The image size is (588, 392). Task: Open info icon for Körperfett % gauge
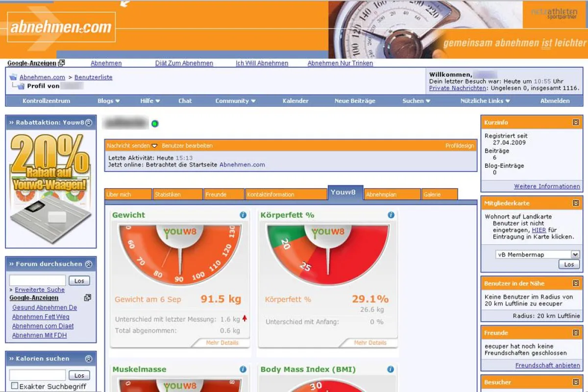[391, 215]
